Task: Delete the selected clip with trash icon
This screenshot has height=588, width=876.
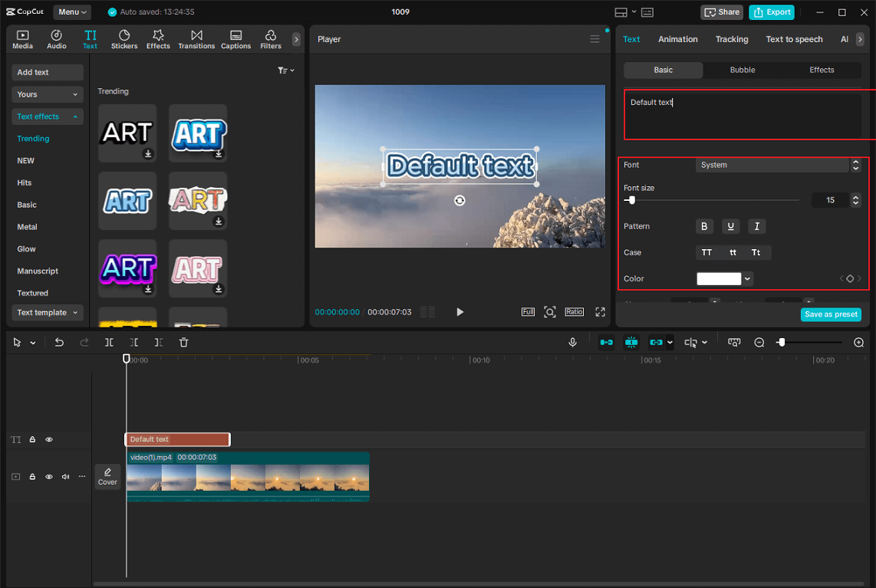Action: click(183, 343)
